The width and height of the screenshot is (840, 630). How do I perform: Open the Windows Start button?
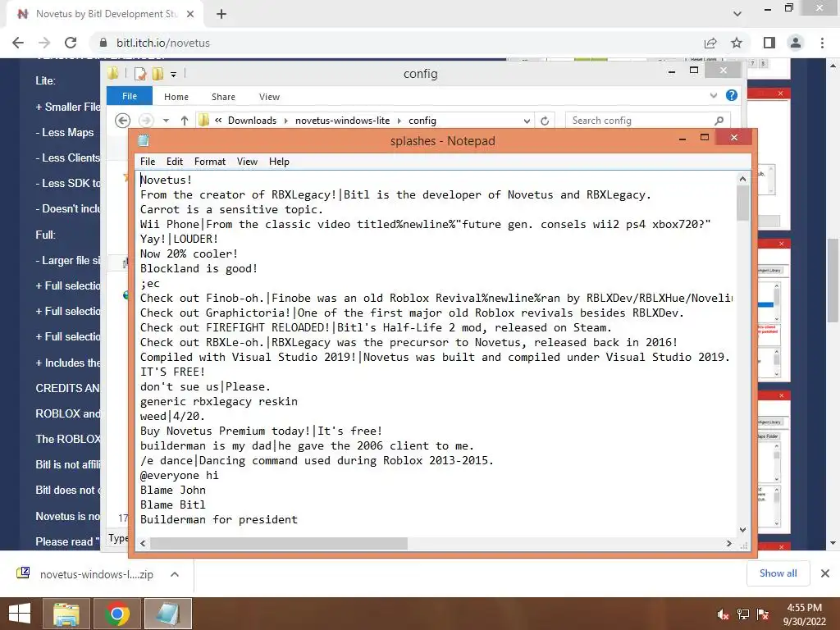click(20, 614)
